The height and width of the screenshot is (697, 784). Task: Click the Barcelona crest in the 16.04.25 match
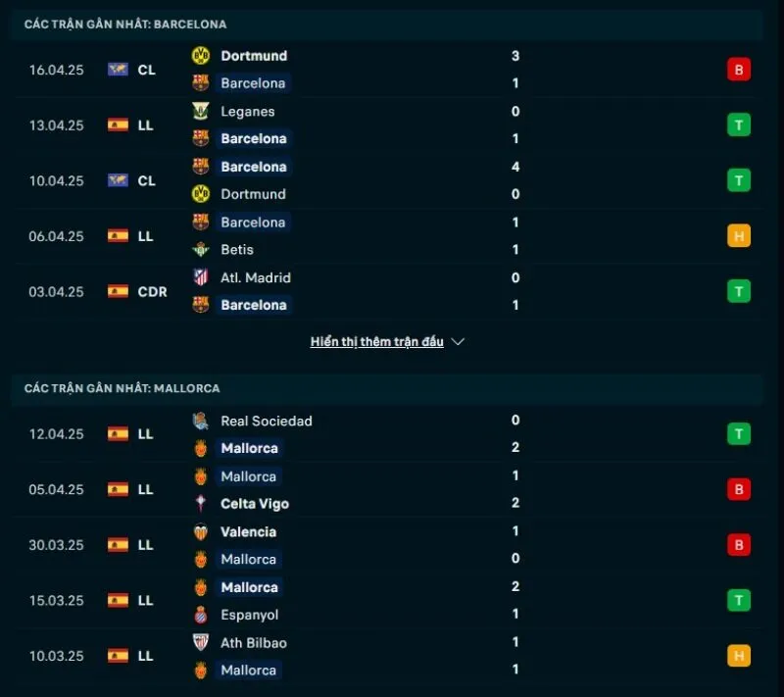coord(201,83)
